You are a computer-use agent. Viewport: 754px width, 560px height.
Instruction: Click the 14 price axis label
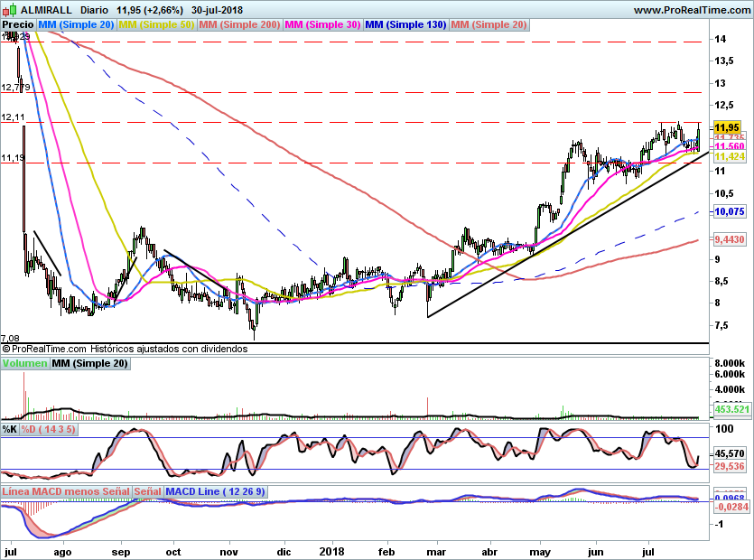click(721, 39)
